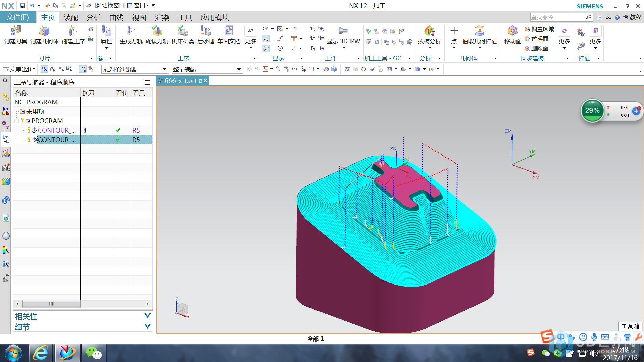Open Machine Simulation (机床仿真)
Image resolution: width=644 pixels, height=362 pixels.
click(183, 35)
